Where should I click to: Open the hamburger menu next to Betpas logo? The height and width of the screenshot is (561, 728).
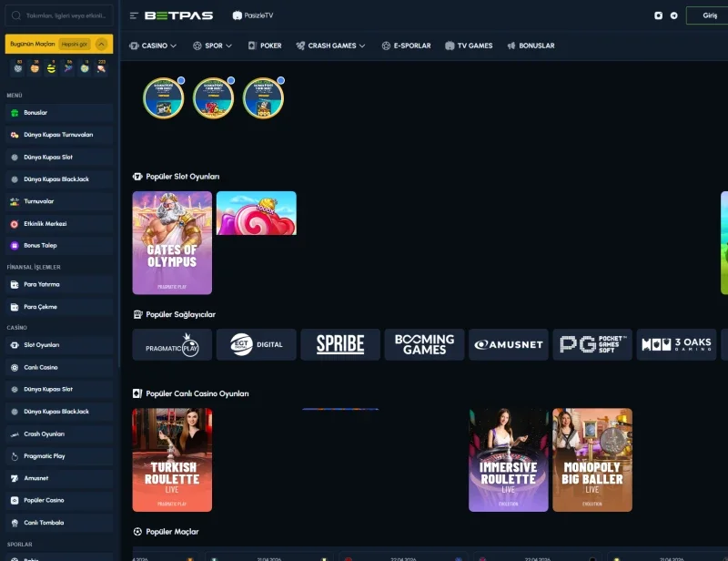click(x=134, y=15)
